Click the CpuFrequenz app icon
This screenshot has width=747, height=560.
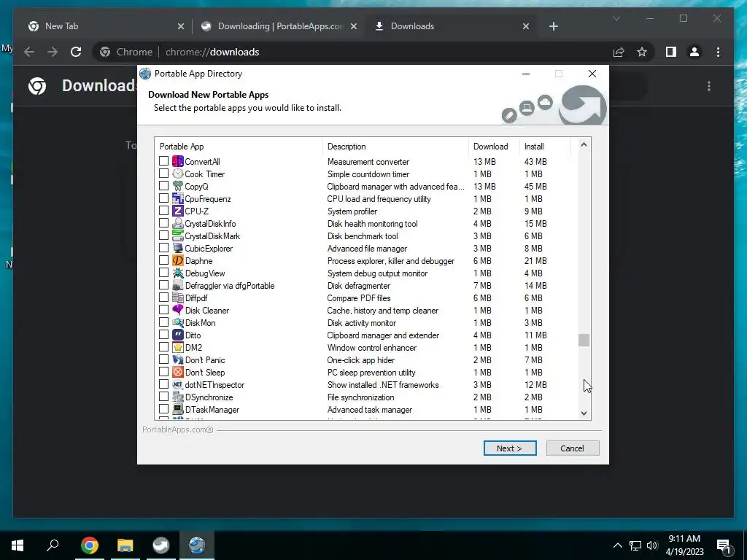pyautogui.click(x=178, y=198)
